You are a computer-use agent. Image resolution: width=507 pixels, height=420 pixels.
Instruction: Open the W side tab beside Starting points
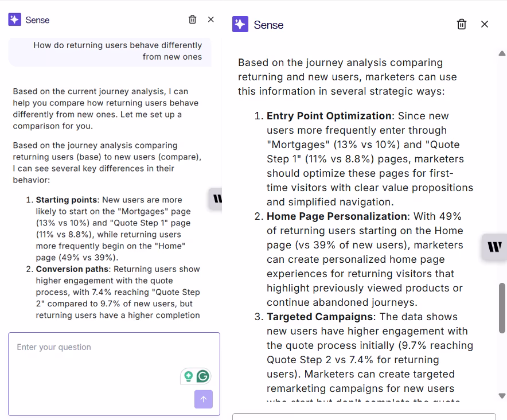click(x=216, y=199)
